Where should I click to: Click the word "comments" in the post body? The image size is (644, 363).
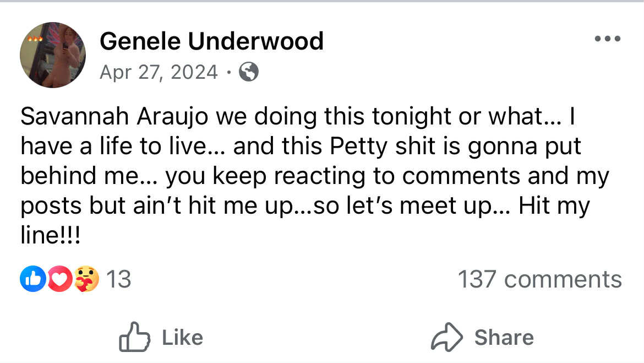click(460, 176)
